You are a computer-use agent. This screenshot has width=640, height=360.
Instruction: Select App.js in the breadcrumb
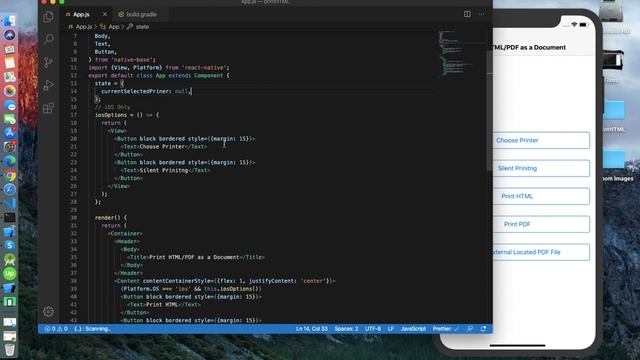[80, 27]
